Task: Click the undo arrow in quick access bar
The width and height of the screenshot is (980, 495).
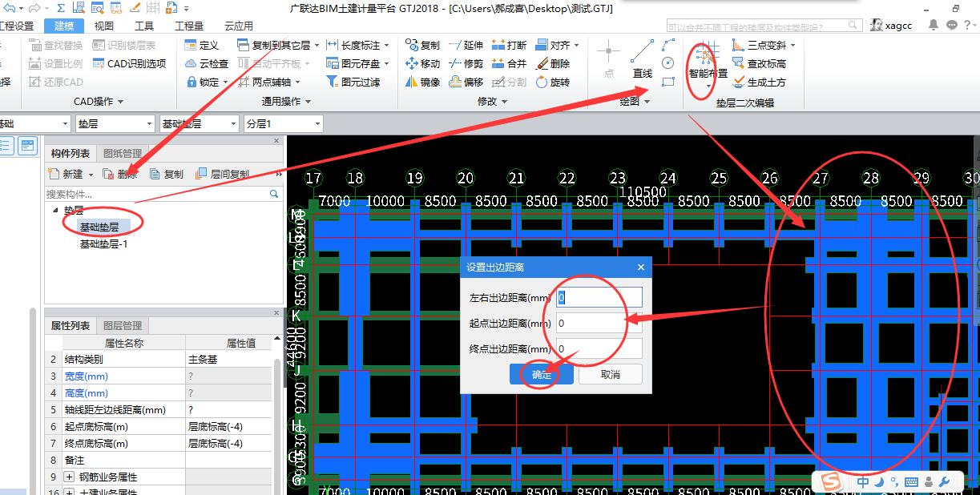Action: [10, 8]
